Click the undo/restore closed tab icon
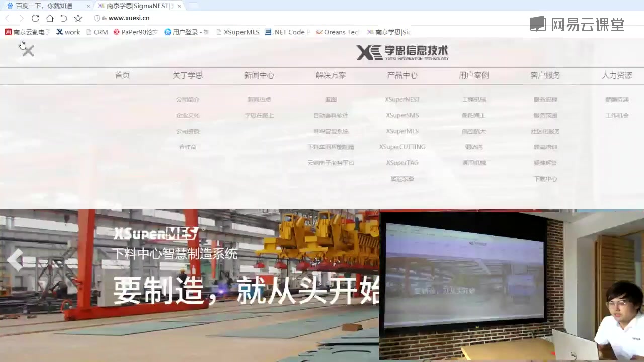 click(x=64, y=18)
